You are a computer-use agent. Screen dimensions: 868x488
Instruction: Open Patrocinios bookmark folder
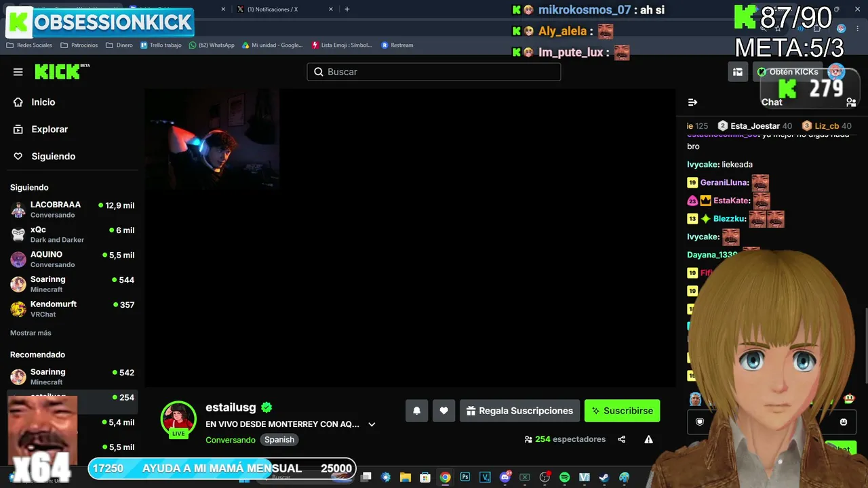coord(79,45)
